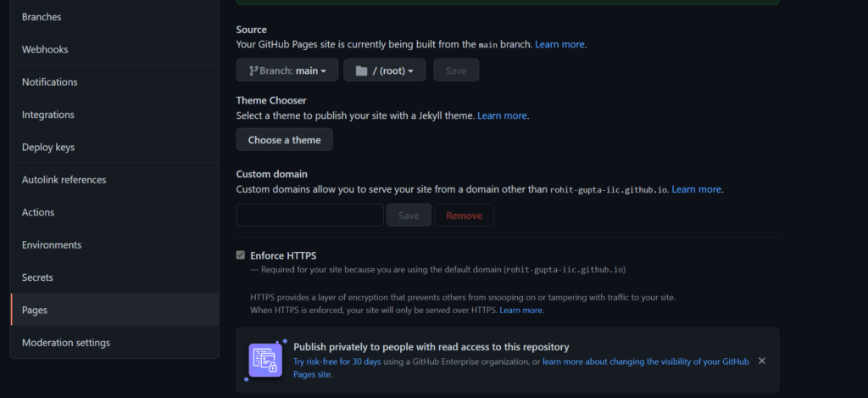Select Integrations in the sidebar
Screen dimensions: 868x398
point(114,115)
